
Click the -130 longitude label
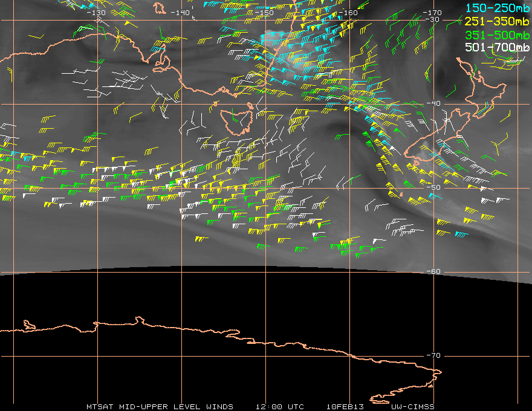[96, 13]
